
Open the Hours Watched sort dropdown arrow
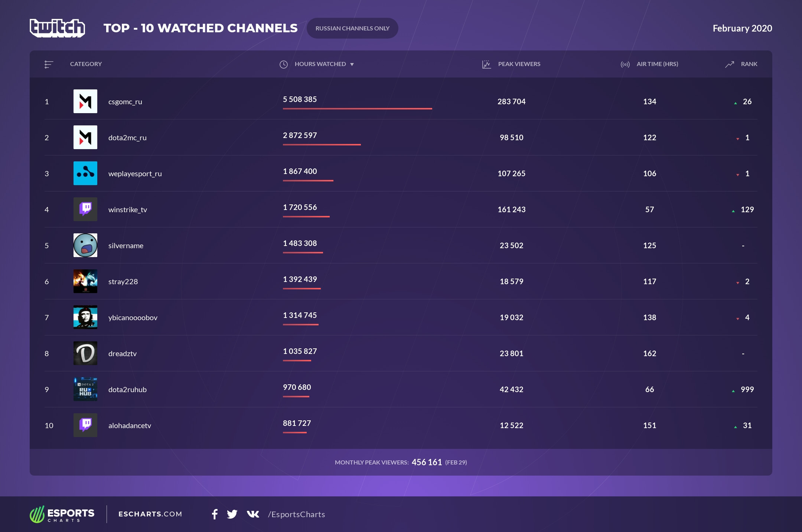(352, 64)
